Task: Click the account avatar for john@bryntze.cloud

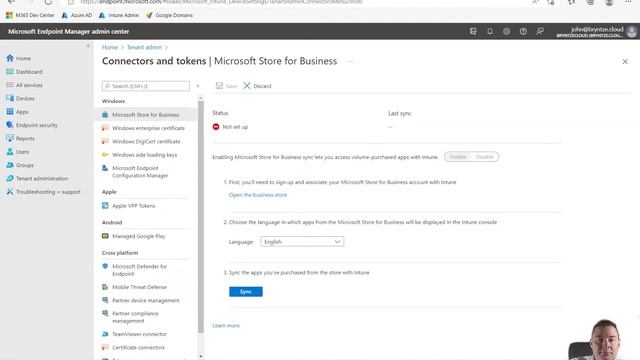Action: 631,31
